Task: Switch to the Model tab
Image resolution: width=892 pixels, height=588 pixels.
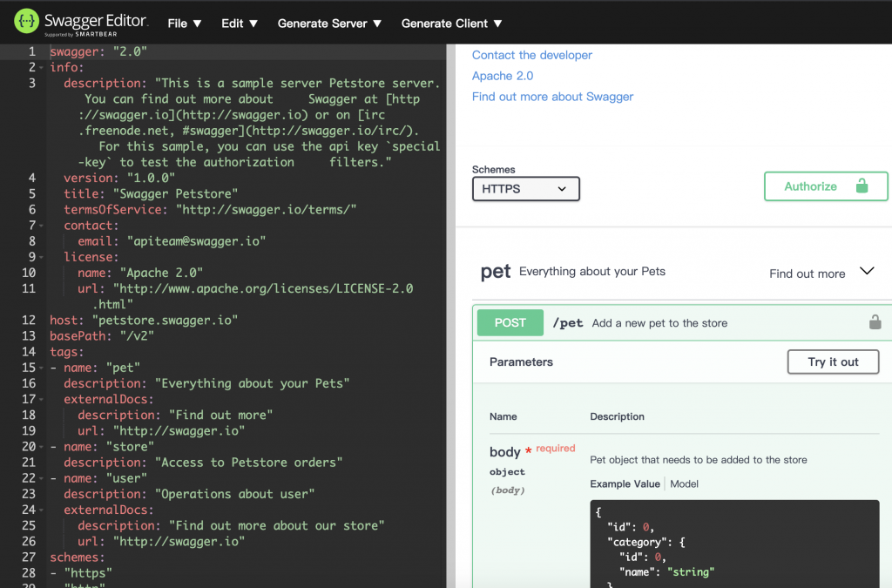Action: [x=684, y=484]
